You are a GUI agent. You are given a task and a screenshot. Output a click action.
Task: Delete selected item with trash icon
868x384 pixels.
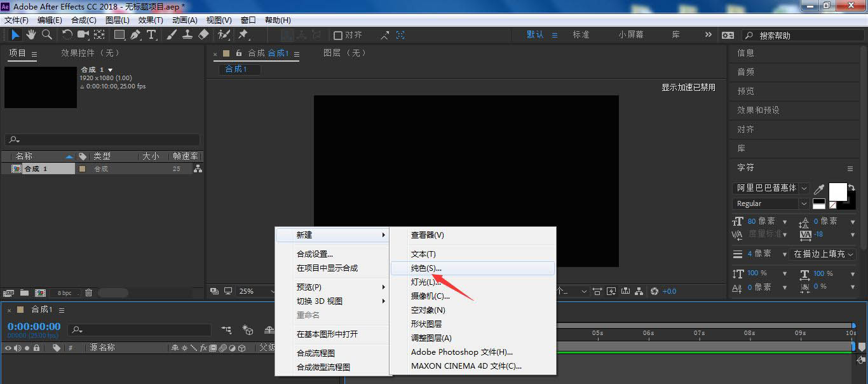point(89,293)
